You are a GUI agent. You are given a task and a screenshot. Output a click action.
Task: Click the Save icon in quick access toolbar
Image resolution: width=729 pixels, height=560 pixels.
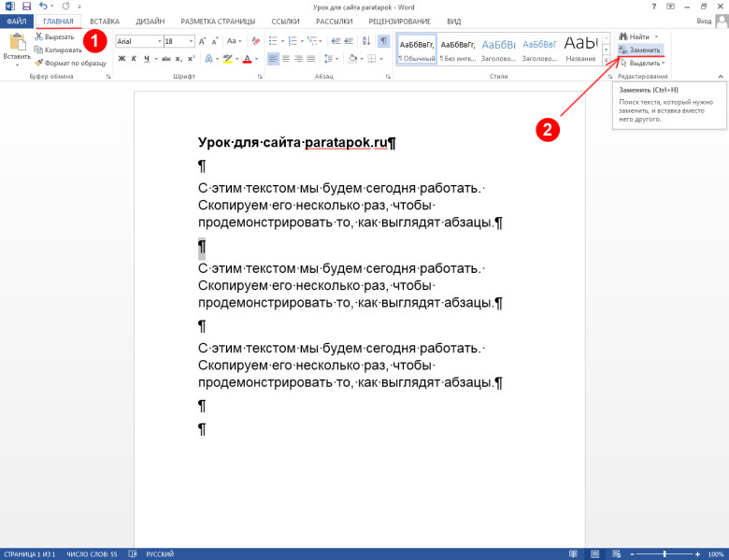(26, 7)
